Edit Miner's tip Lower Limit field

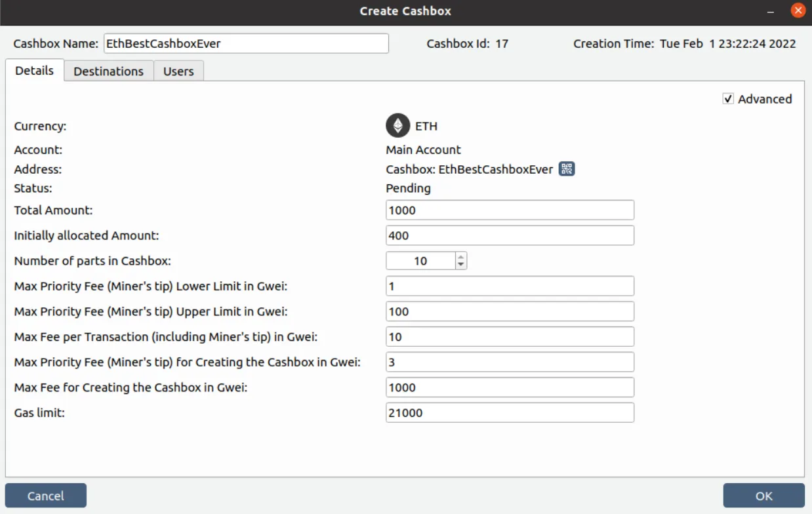[510, 287]
